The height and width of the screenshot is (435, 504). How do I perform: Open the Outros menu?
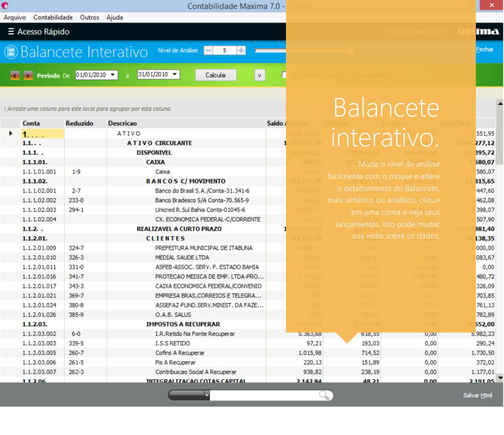[89, 18]
